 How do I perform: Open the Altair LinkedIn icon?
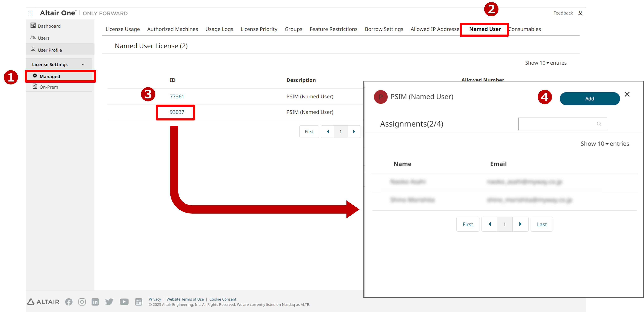pyautogui.click(x=95, y=302)
